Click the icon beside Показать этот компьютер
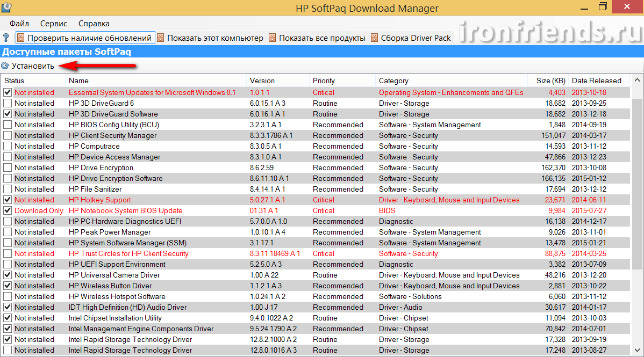The image size is (644, 357). click(x=161, y=38)
